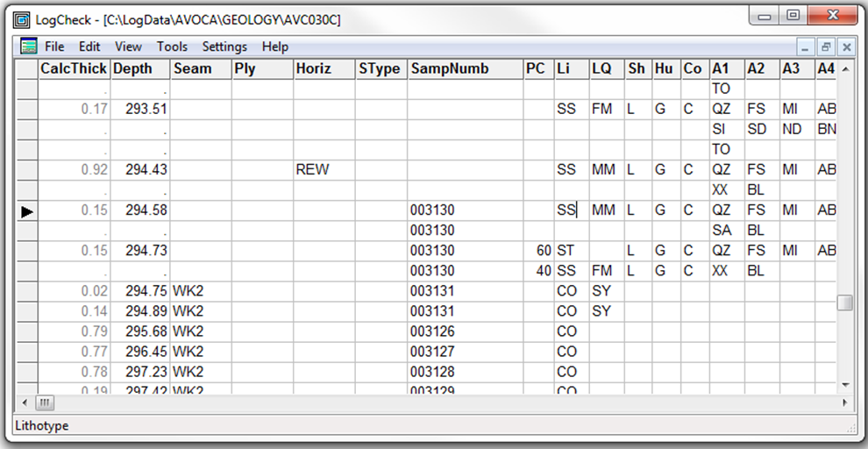Select sample number 003128
This screenshot has height=449, width=868.
[466, 372]
